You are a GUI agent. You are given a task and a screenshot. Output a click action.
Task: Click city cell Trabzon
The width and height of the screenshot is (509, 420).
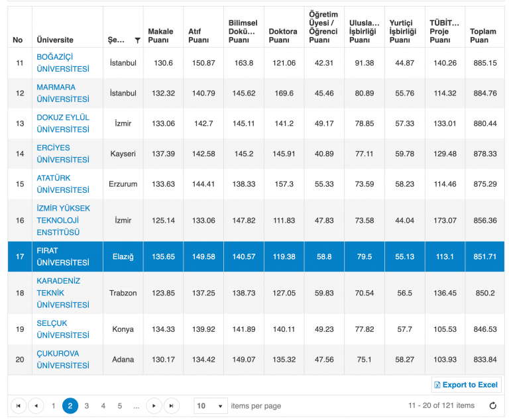pyautogui.click(x=123, y=293)
